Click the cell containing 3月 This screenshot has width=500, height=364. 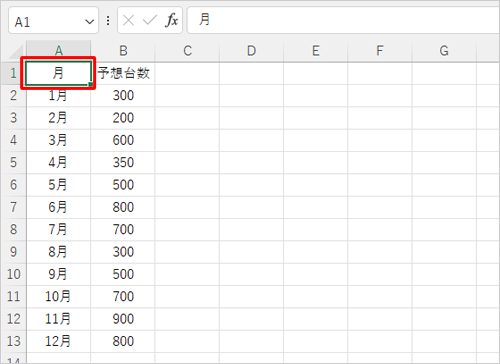coord(58,140)
